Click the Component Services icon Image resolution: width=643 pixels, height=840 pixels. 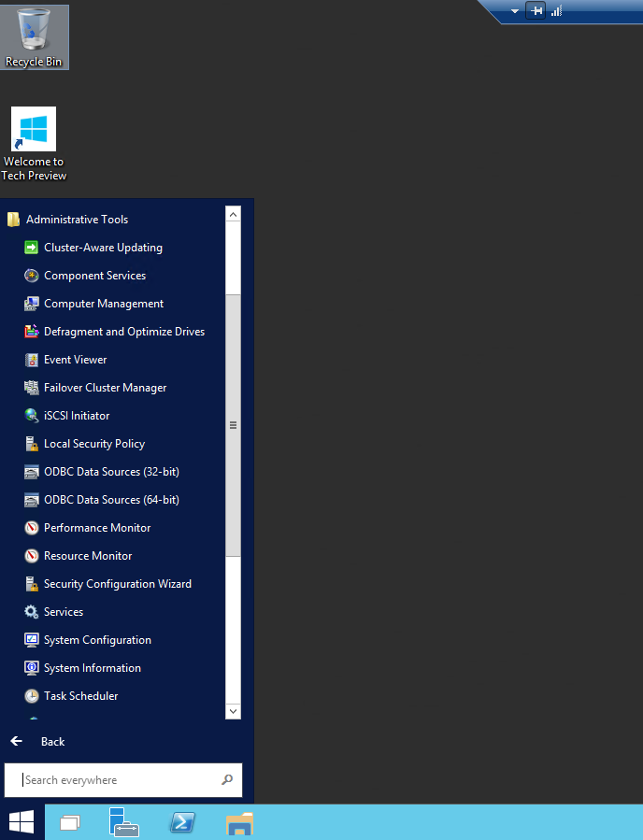32,276
